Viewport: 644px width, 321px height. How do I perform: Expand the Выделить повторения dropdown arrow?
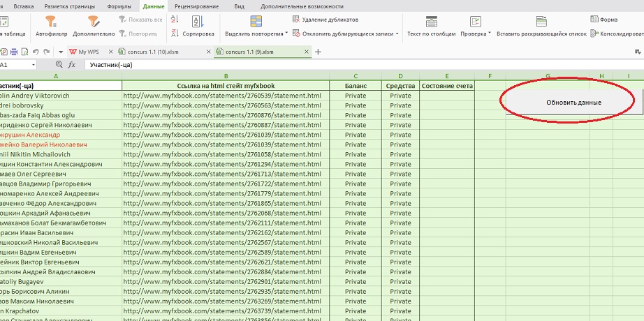(x=286, y=33)
